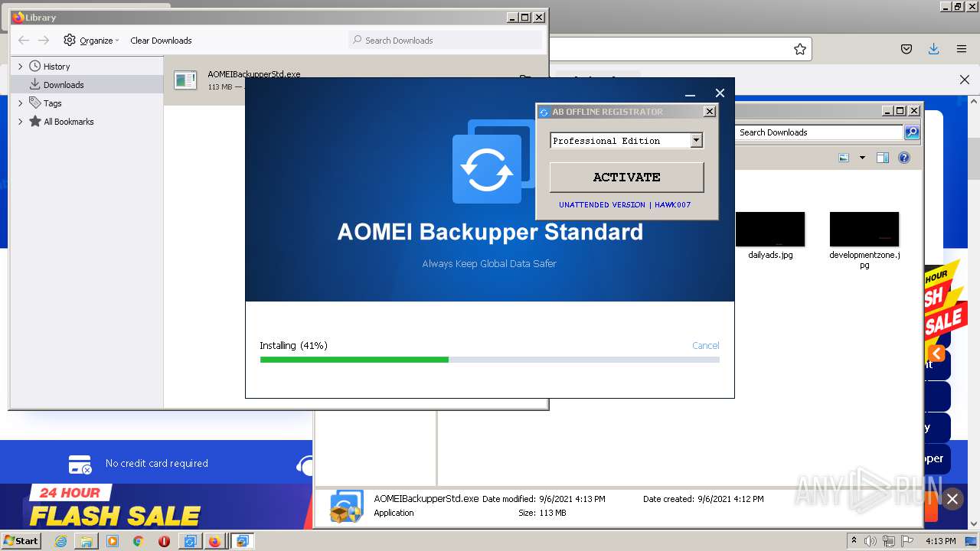Click the installing progress bar
Screen dimensions: 980x551
pyautogui.click(x=489, y=360)
